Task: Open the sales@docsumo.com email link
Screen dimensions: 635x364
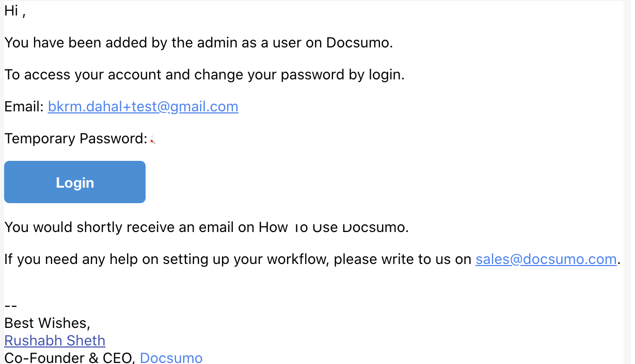Action: tap(546, 259)
